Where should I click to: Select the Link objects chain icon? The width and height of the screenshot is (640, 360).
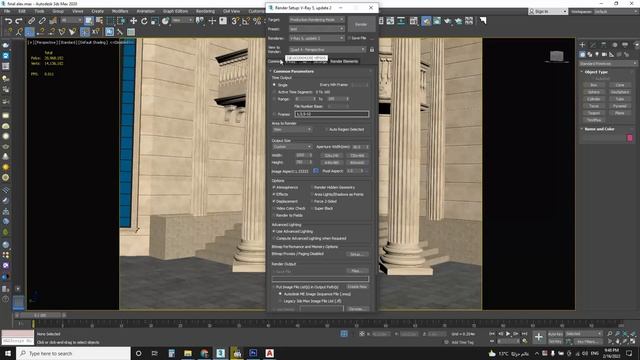point(31,21)
